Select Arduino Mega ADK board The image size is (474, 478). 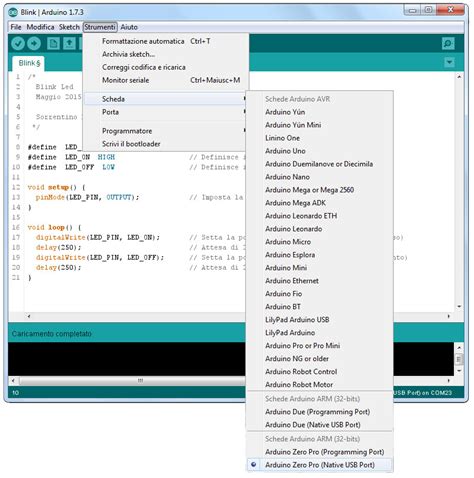click(320, 203)
